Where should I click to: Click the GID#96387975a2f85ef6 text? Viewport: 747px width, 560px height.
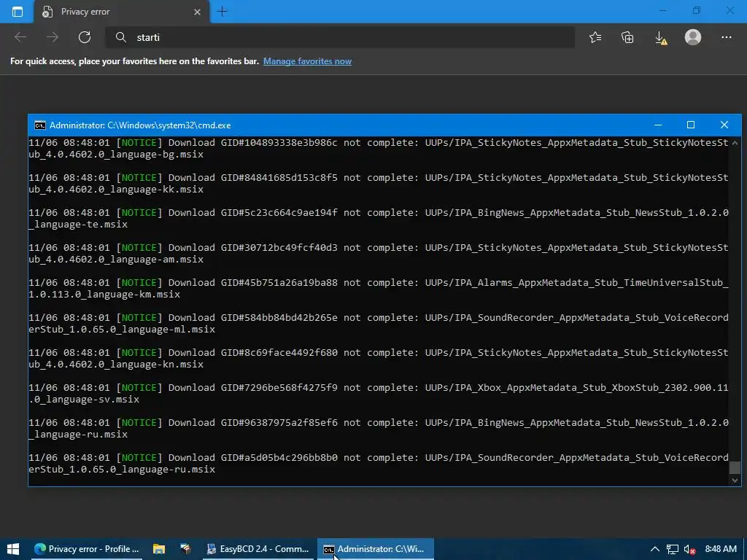coord(279,422)
